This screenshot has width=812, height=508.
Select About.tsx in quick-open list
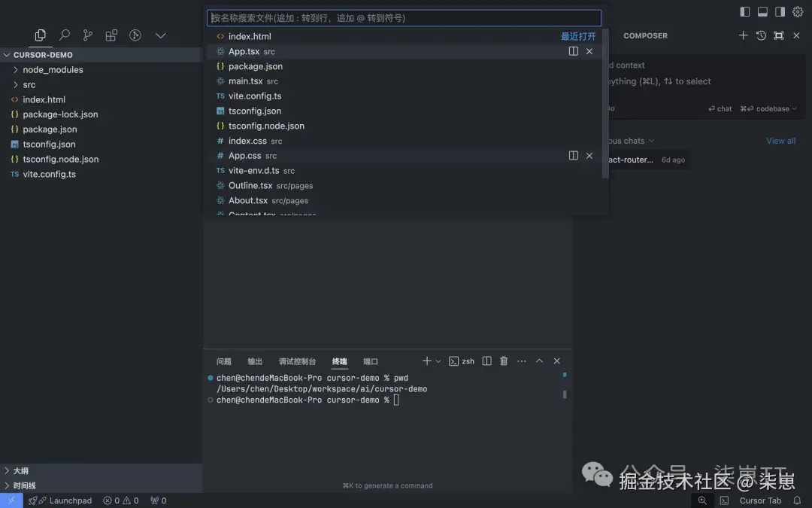[x=404, y=201]
